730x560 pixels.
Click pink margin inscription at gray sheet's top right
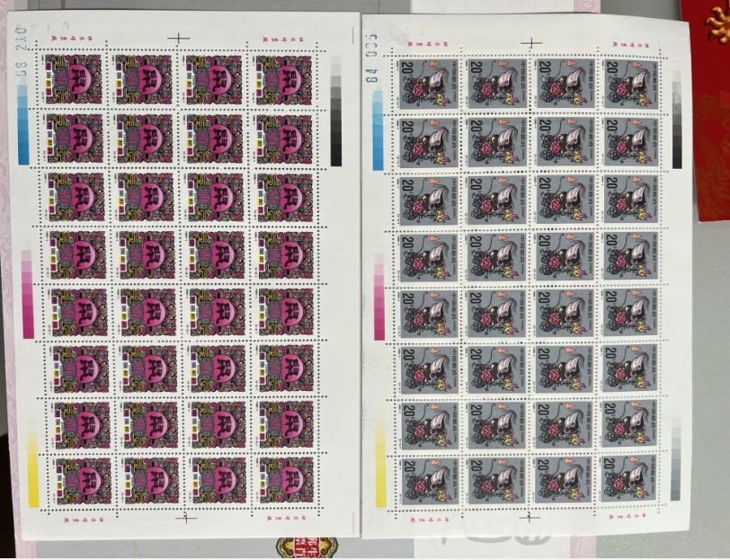click(633, 44)
